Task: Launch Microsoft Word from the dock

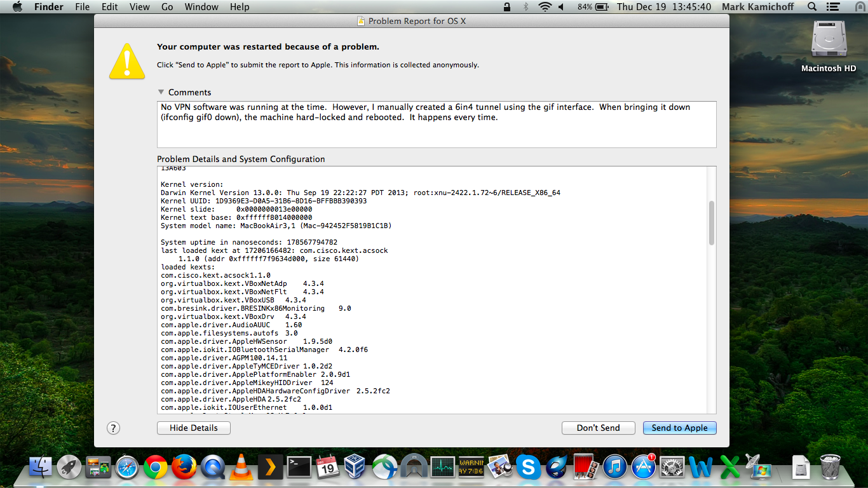Action: (x=701, y=468)
